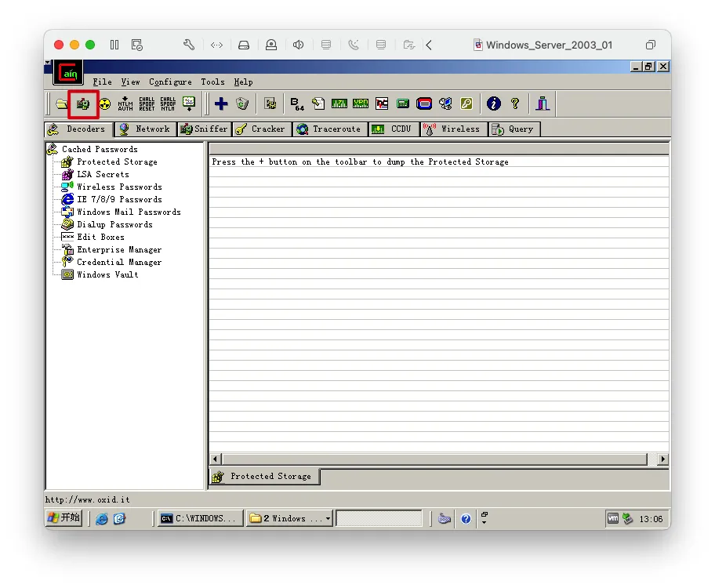The image size is (715, 588).
Task: Click the blue plus add-to-list icon
Action: (x=221, y=104)
